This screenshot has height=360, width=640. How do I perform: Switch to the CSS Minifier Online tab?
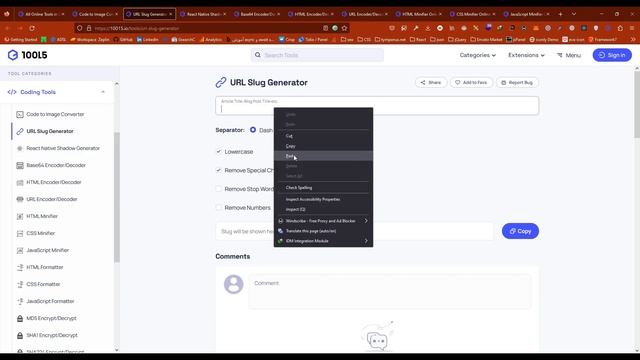click(473, 14)
